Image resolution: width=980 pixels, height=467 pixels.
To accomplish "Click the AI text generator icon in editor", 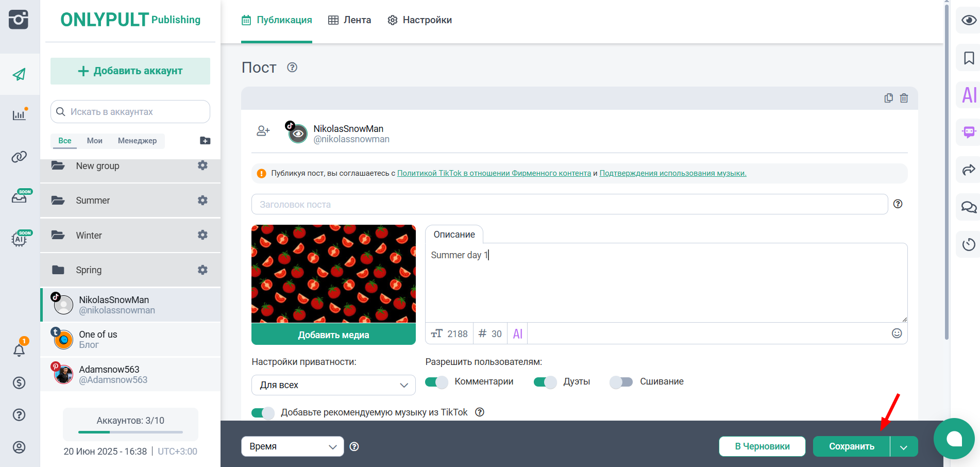I will pyautogui.click(x=517, y=334).
